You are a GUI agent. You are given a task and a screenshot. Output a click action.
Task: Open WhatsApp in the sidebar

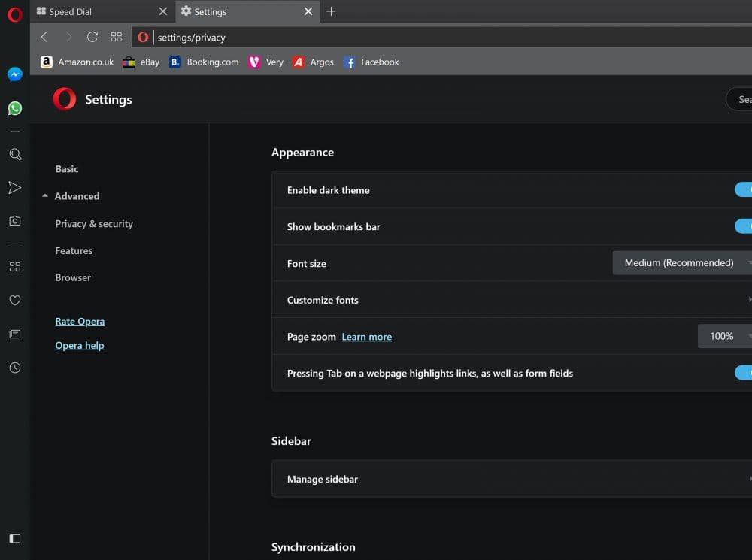pyautogui.click(x=15, y=108)
